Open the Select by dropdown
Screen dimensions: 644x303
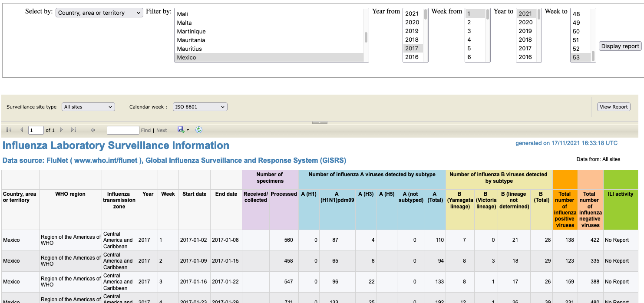coord(99,13)
